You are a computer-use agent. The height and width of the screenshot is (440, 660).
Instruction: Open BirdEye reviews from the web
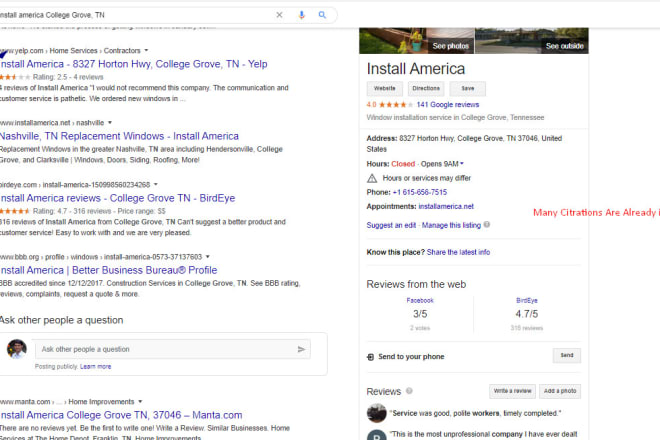(x=527, y=300)
